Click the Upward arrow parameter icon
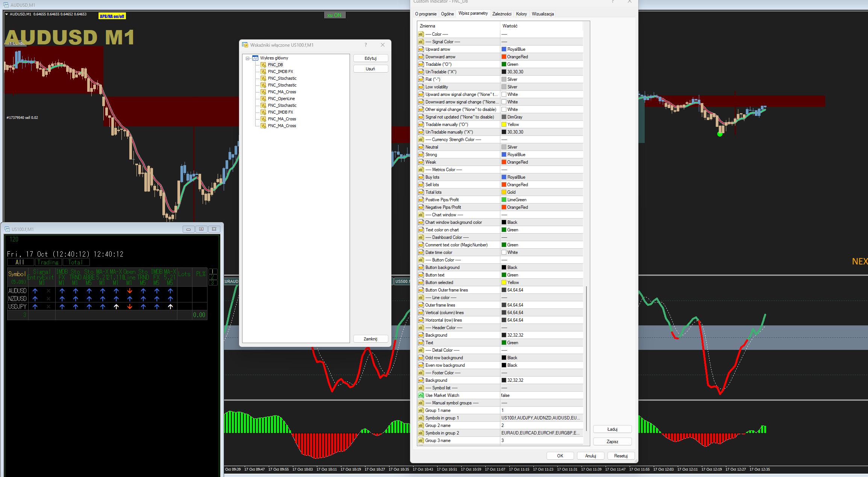 [x=421, y=49]
